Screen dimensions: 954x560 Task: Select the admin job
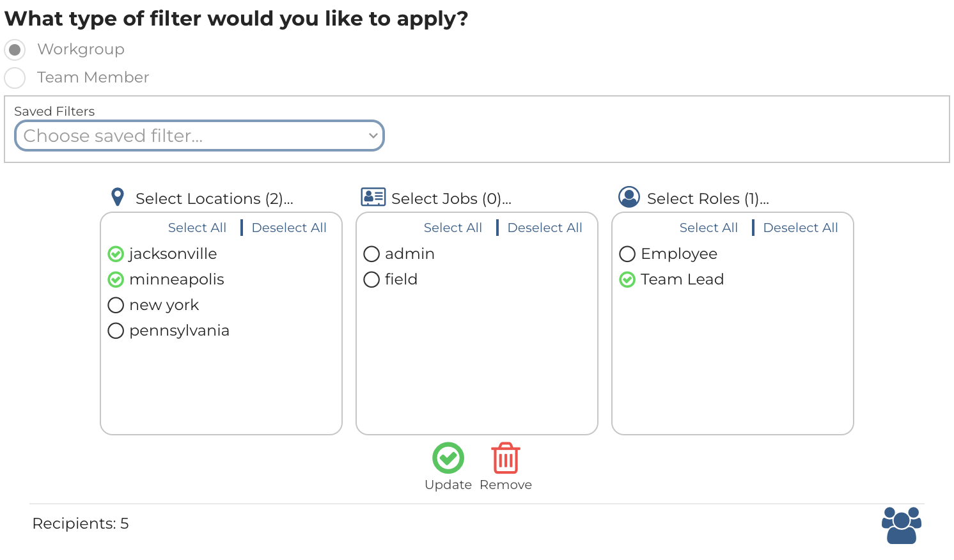[x=371, y=254]
